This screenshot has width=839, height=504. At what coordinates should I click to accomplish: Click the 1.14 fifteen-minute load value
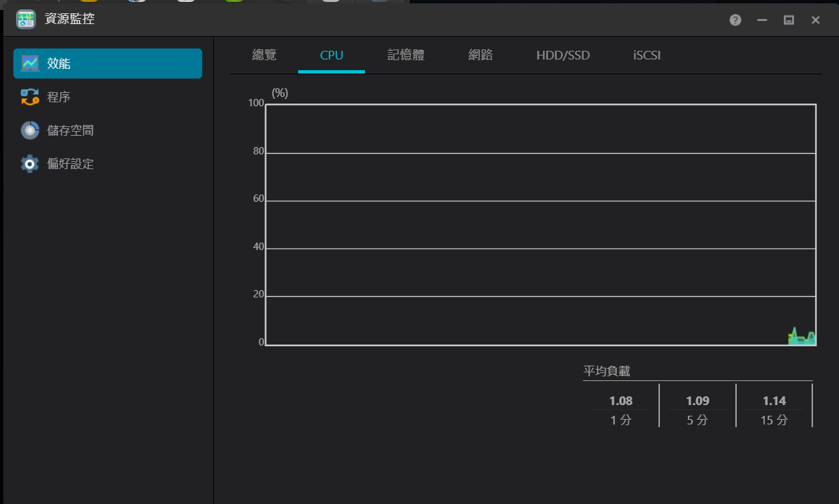pos(774,401)
